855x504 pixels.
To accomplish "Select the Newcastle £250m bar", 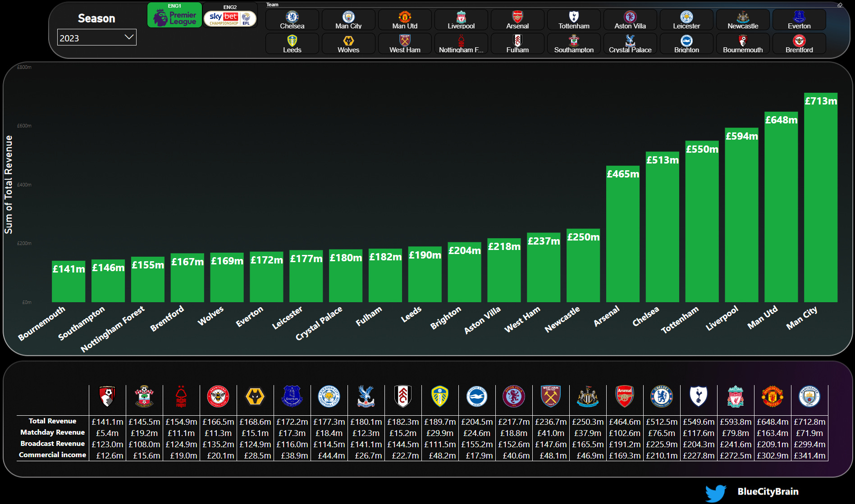I will coord(583,265).
